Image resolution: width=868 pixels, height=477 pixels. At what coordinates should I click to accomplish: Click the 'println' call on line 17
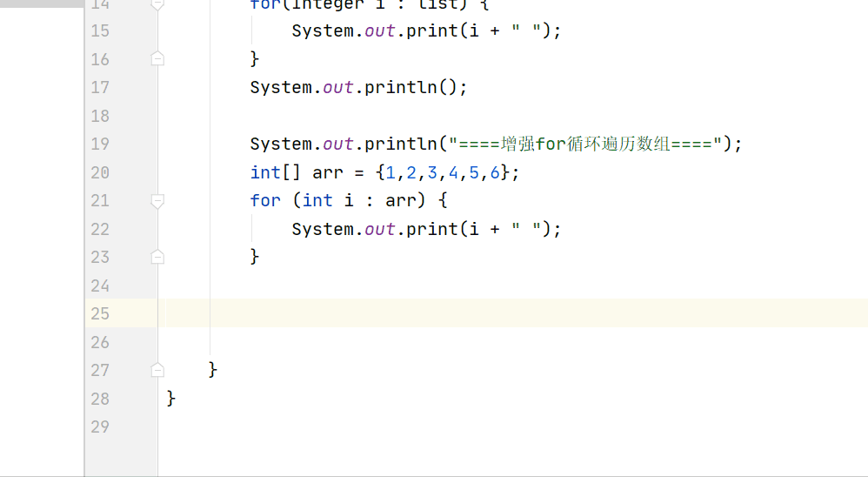pos(404,87)
